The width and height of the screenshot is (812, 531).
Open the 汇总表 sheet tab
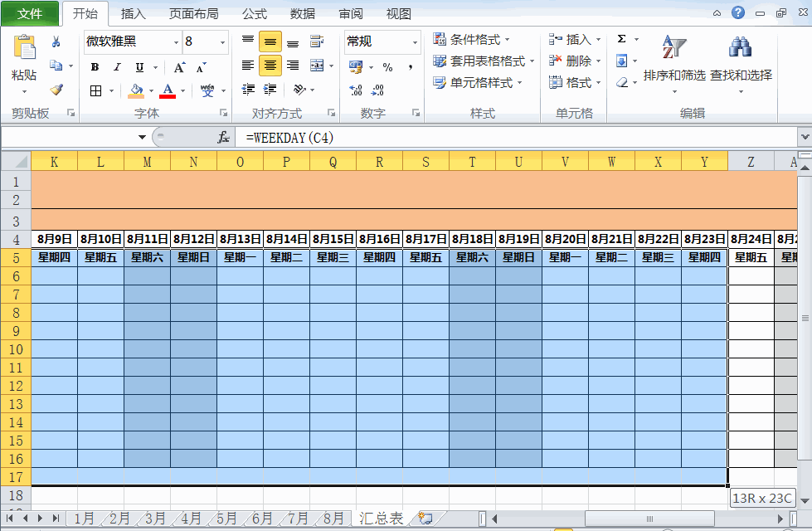click(x=380, y=516)
